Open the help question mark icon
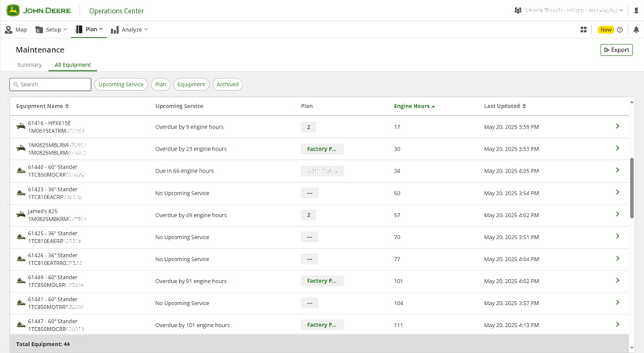The height and width of the screenshot is (353, 644). 620,30
